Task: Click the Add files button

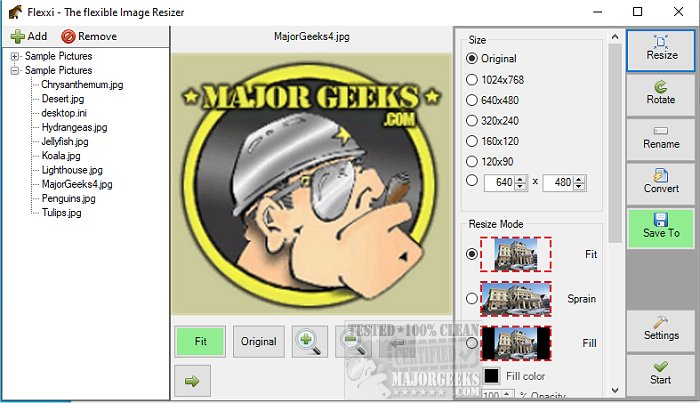Action: pos(29,36)
